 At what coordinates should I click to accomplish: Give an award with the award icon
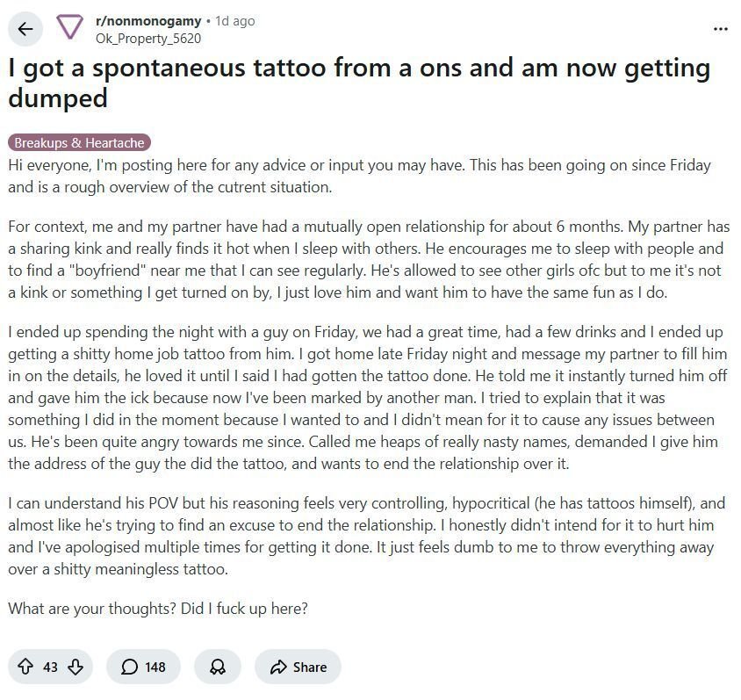pyautogui.click(x=218, y=668)
